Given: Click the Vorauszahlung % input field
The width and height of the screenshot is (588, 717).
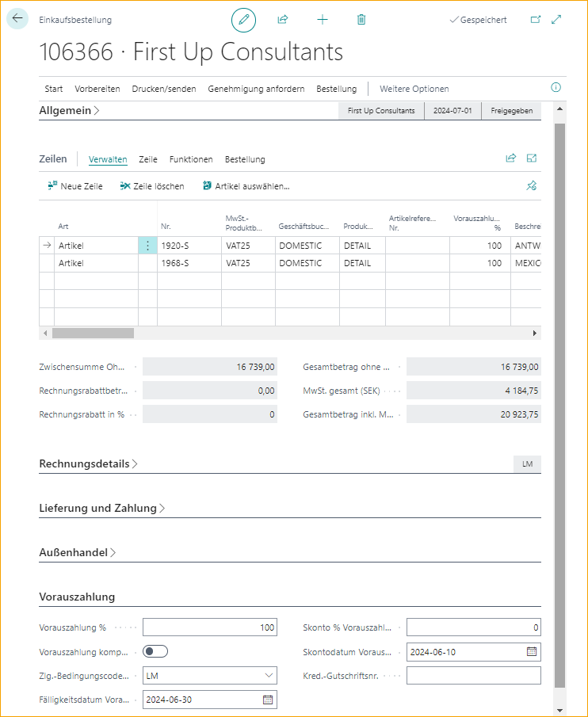Looking at the screenshot, I should (x=210, y=627).
